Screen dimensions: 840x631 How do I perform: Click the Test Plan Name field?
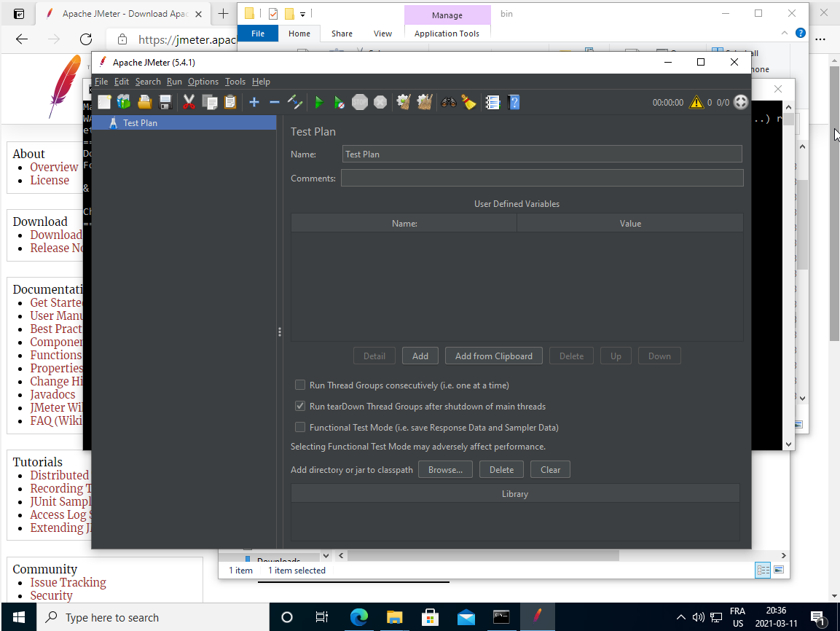coord(542,154)
